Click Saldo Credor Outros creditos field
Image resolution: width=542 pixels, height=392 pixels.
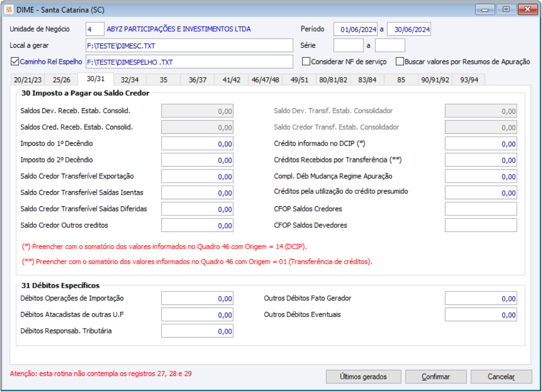point(197,225)
